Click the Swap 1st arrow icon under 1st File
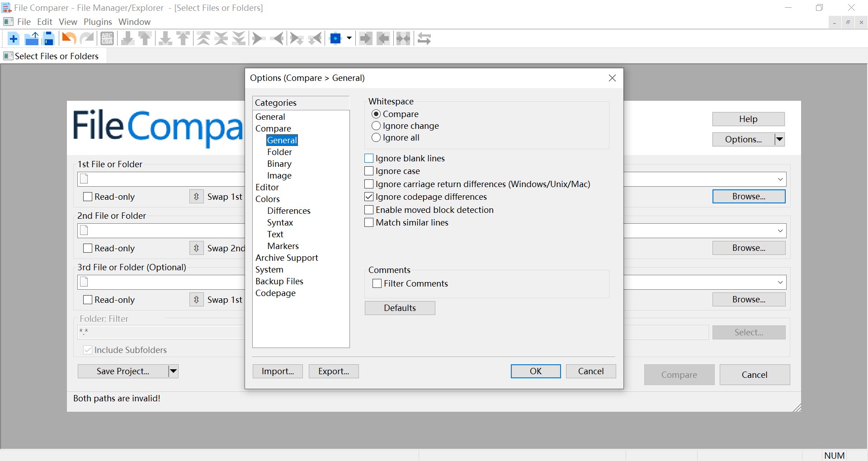The height and width of the screenshot is (461, 868). (x=197, y=197)
